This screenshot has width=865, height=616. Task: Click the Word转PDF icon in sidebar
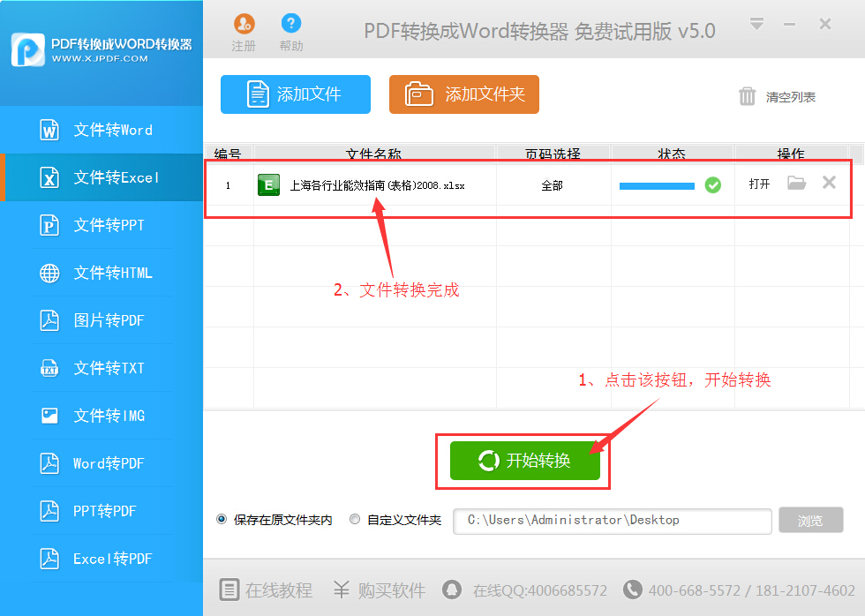49,463
